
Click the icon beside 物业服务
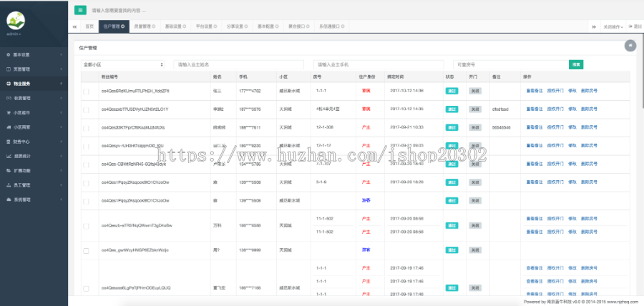pyautogui.click(x=9, y=84)
